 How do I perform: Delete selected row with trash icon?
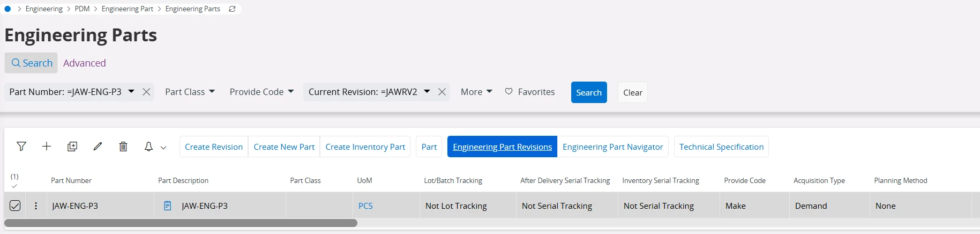point(123,147)
